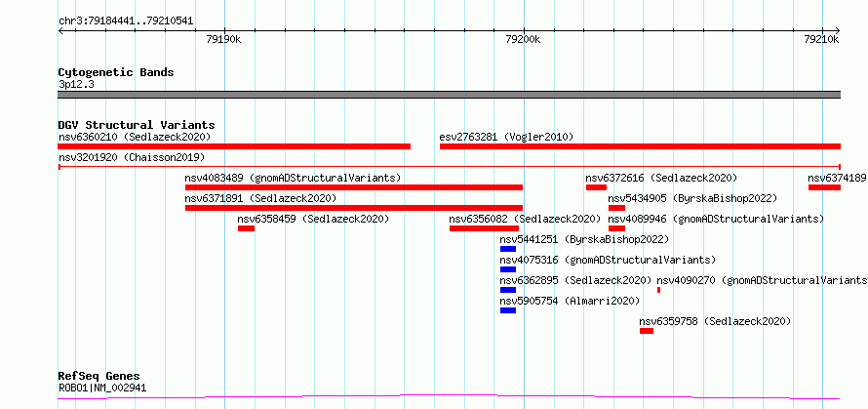Select the red bar under nsv6360210
The height and width of the screenshot is (409, 868).
point(234,146)
